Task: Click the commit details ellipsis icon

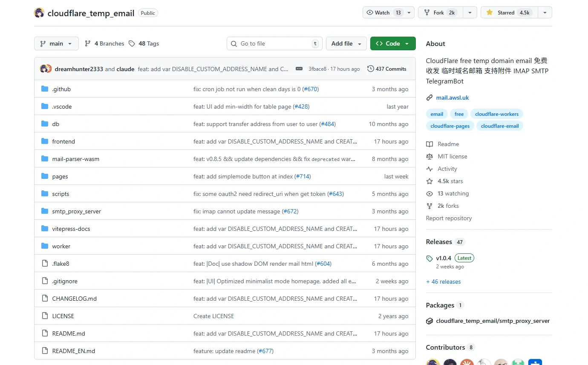Action: [x=299, y=69]
